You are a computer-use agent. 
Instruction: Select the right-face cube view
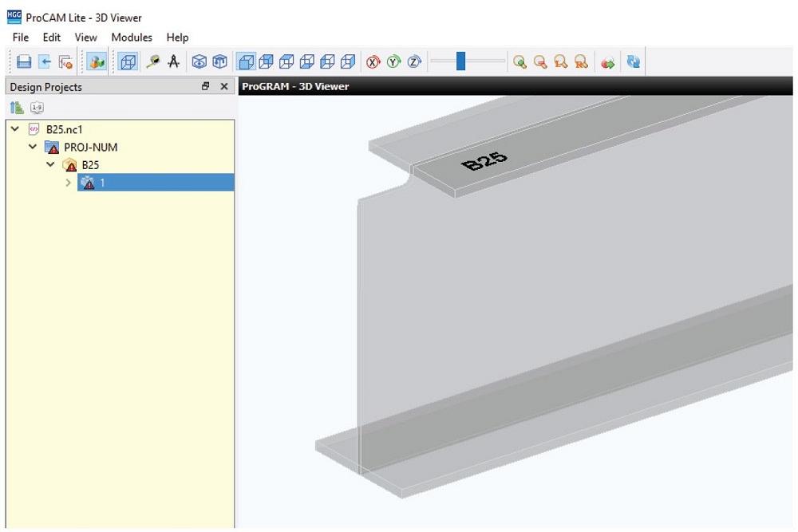click(x=348, y=62)
